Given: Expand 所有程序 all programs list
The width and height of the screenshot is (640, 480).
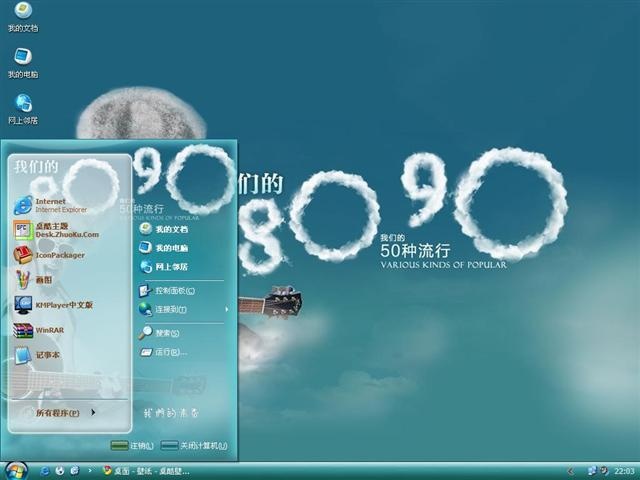Looking at the screenshot, I should point(65,413).
